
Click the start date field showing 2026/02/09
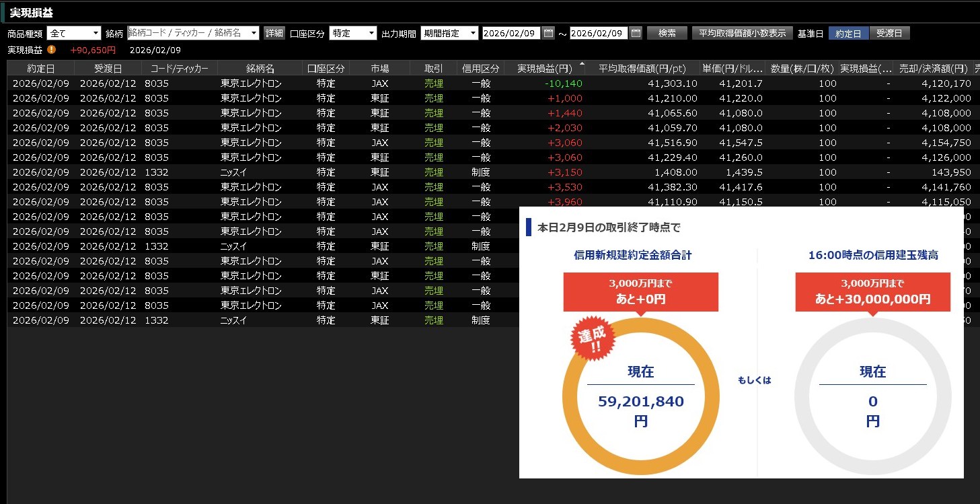pyautogui.click(x=511, y=33)
